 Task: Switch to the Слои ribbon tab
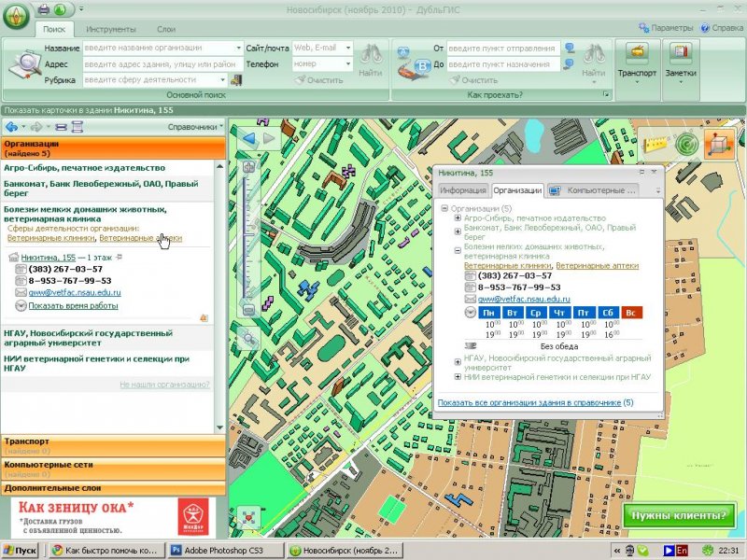coord(166,29)
